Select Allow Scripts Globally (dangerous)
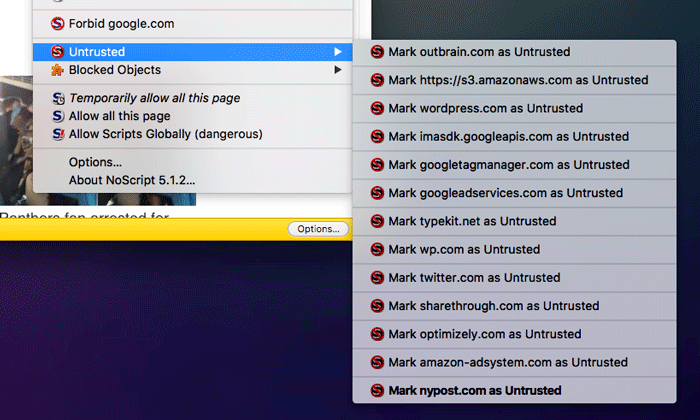 (193, 134)
